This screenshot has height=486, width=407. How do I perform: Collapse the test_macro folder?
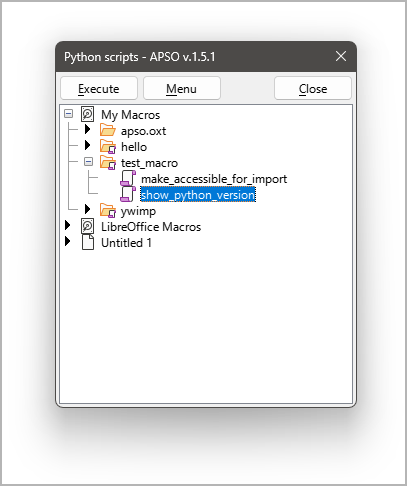pyautogui.click(x=88, y=162)
